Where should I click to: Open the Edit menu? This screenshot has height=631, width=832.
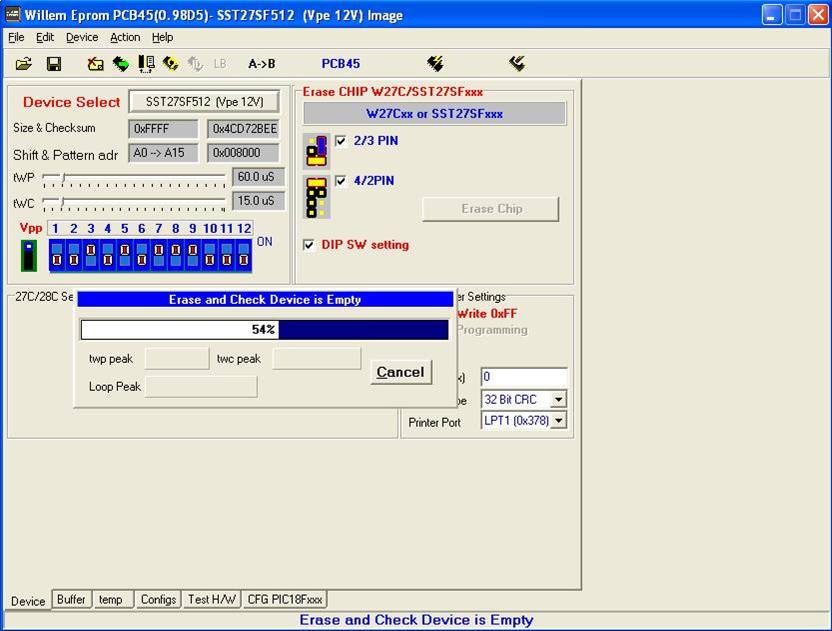point(45,37)
